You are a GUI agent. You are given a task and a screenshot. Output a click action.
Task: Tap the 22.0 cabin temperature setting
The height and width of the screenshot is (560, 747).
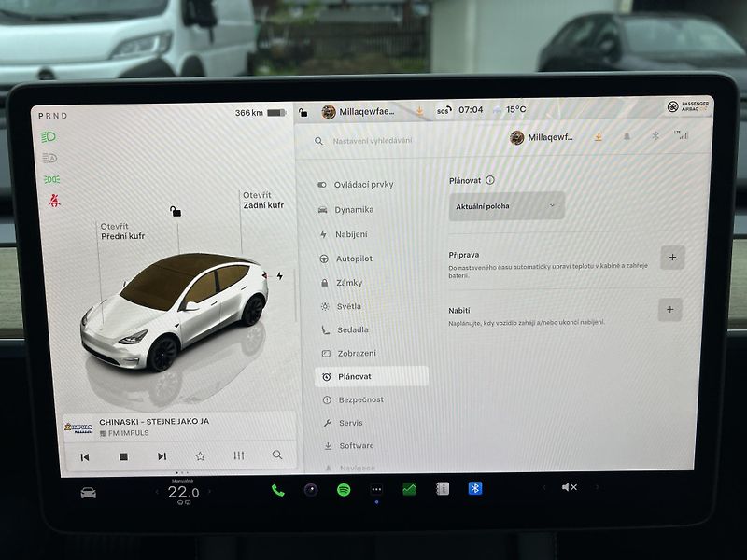[183, 493]
